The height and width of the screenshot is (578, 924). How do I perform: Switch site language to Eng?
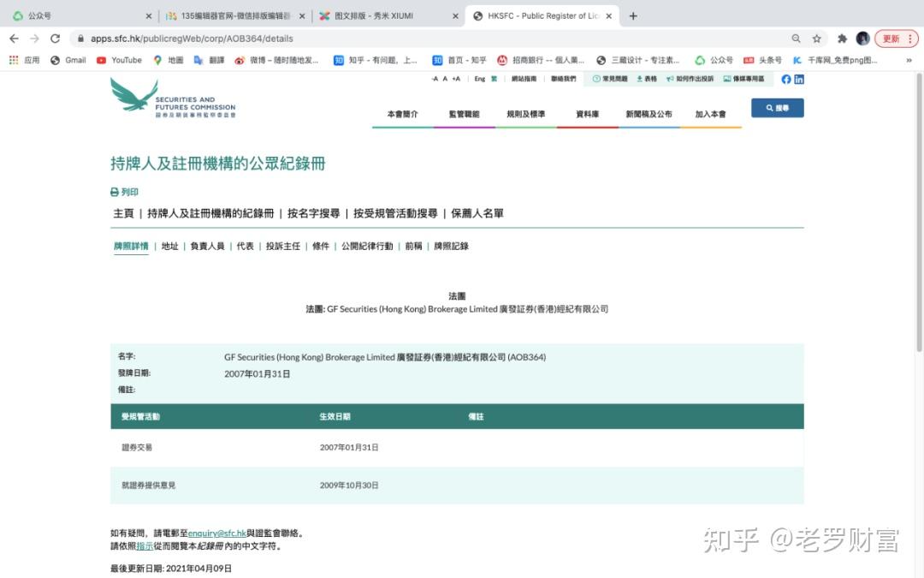pyautogui.click(x=480, y=79)
